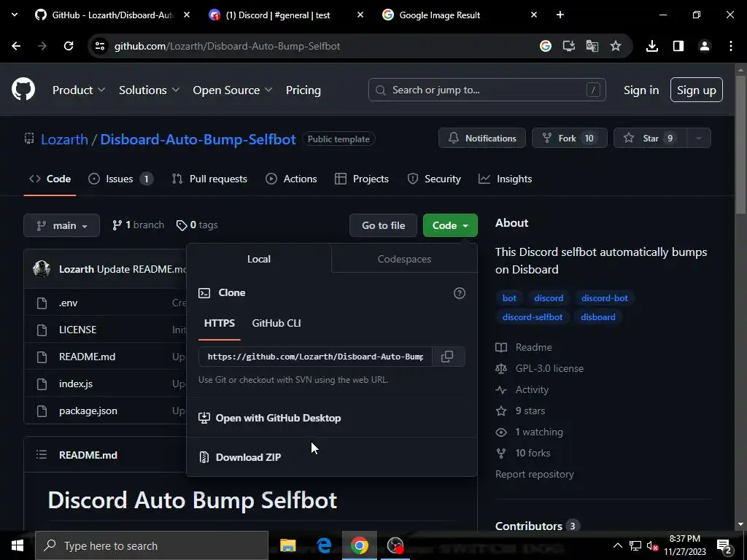
Task: Open the clone help question icon
Action: pyautogui.click(x=460, y=293)
